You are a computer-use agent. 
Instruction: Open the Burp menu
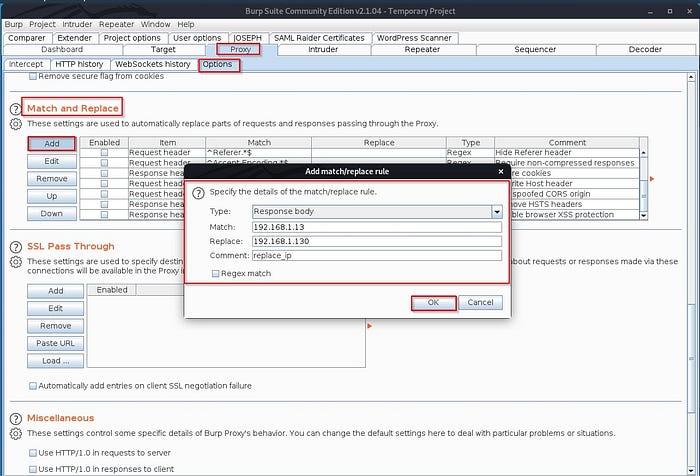[14, 23]
